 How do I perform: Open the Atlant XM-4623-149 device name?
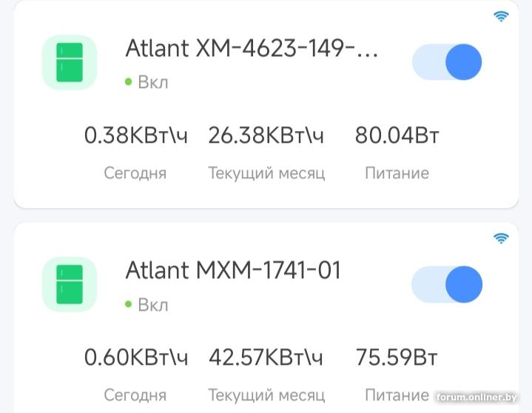(x=252, y=48)
